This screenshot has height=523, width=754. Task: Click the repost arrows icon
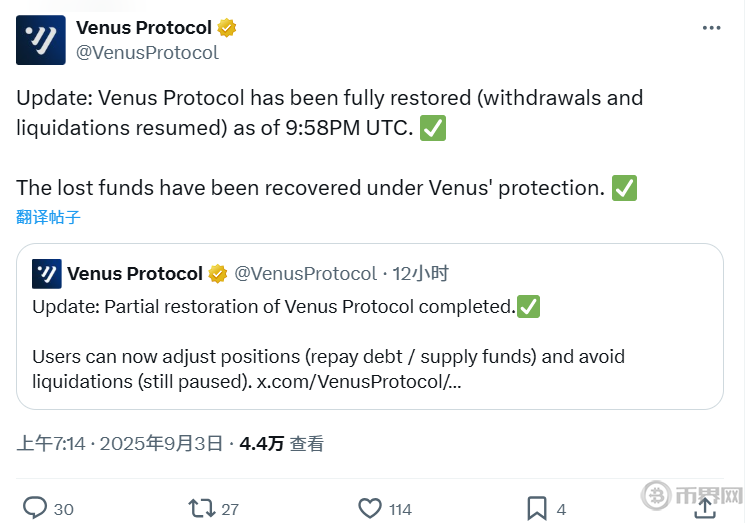coord(202,508)
